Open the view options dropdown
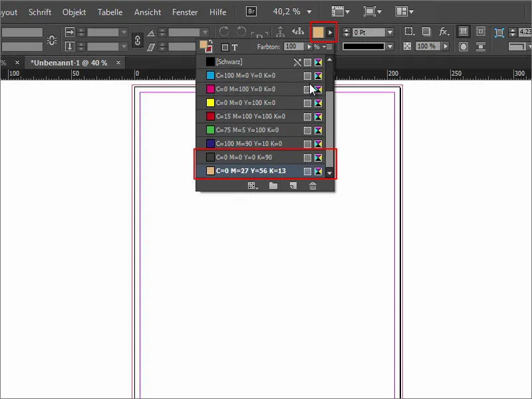Screen dimensions: 532x399 (340, 11)
